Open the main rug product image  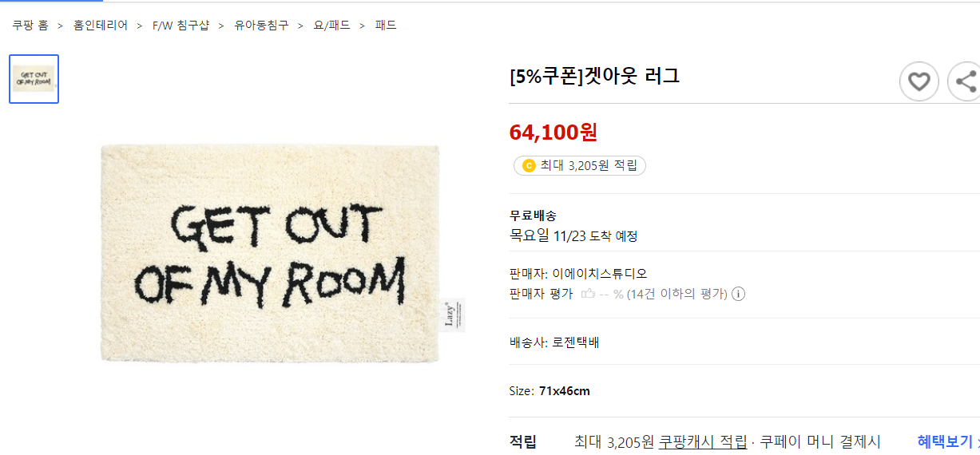click(272, 254)
